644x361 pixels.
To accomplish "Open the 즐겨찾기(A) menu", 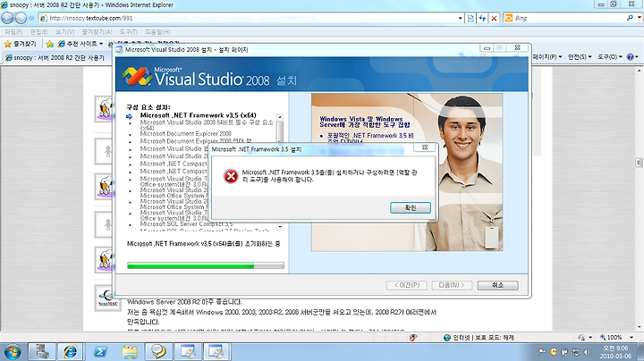I will 97,32.
